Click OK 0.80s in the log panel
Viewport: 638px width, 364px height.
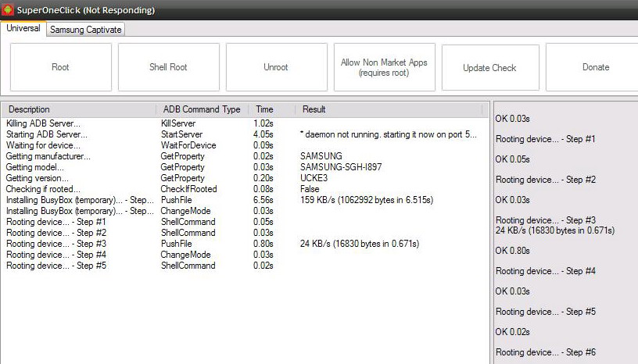[513, 251]
